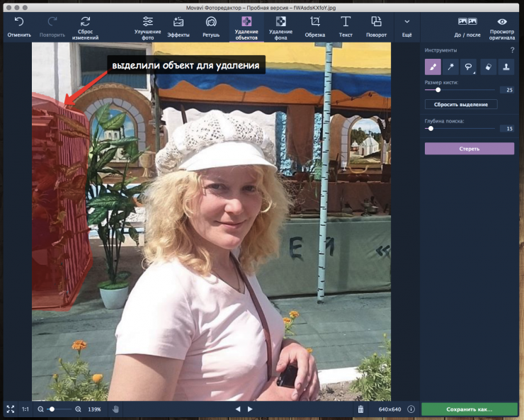The height and width of the screenshot is (420, 524).
Task: Open image info icon
Action: coord(411,409)
